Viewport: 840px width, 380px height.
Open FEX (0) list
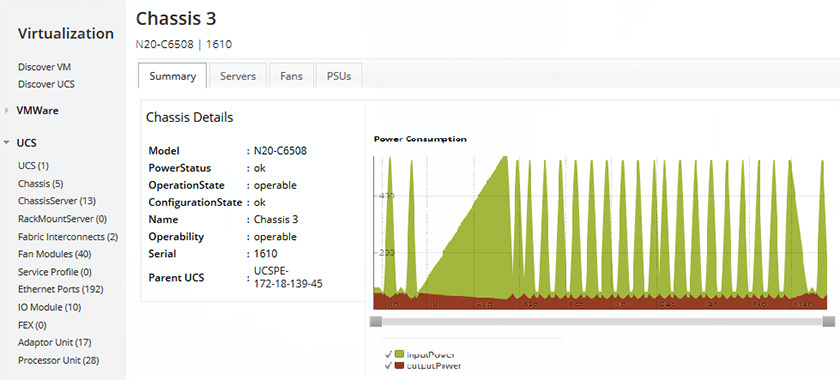point(32,325)
